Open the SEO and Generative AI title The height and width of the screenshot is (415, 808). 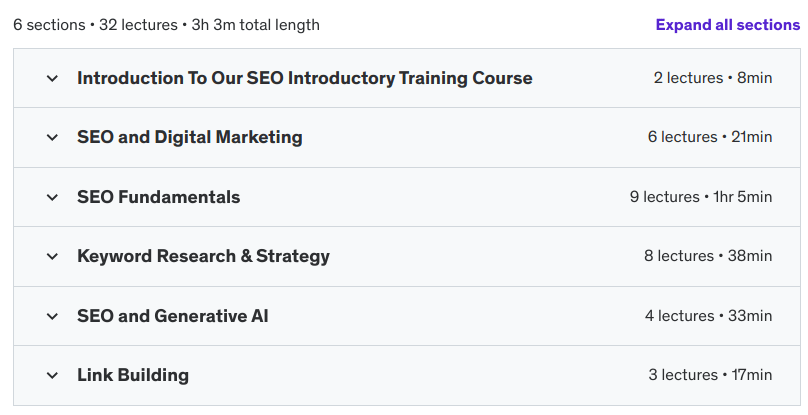pos(172,316)
